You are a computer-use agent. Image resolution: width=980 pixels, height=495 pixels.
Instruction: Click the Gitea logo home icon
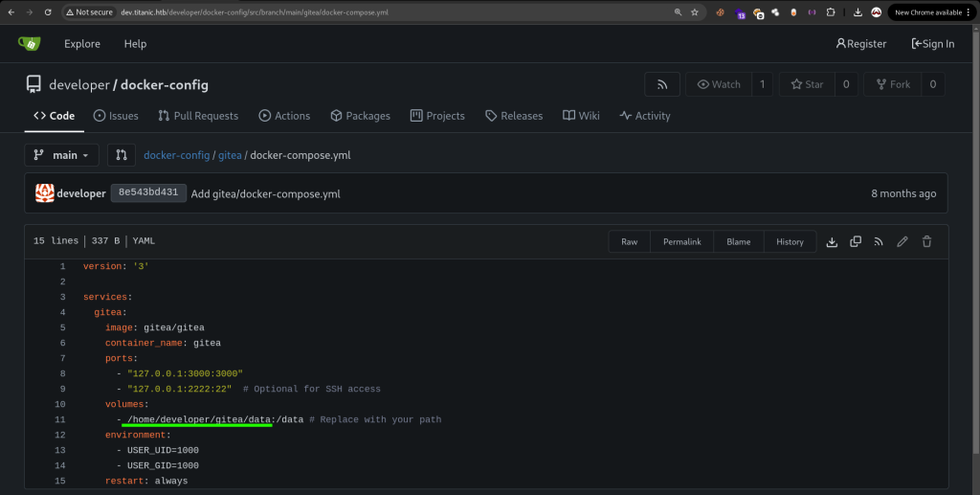[30, 43]
